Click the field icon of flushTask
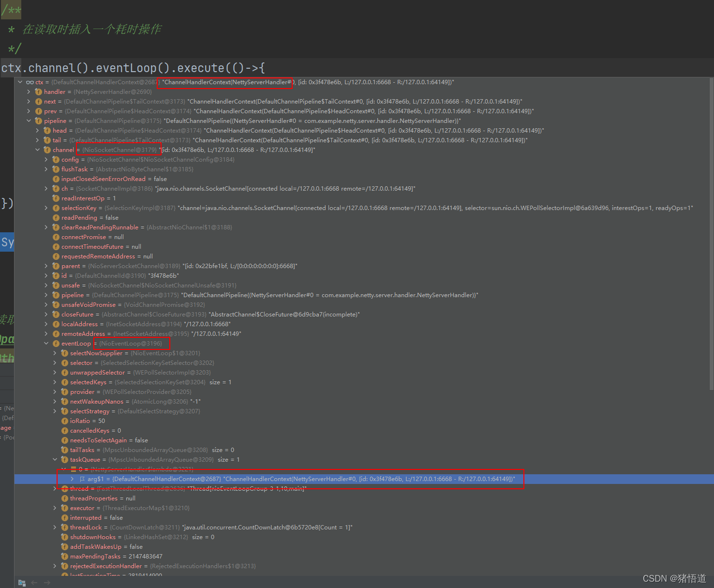 56,169
